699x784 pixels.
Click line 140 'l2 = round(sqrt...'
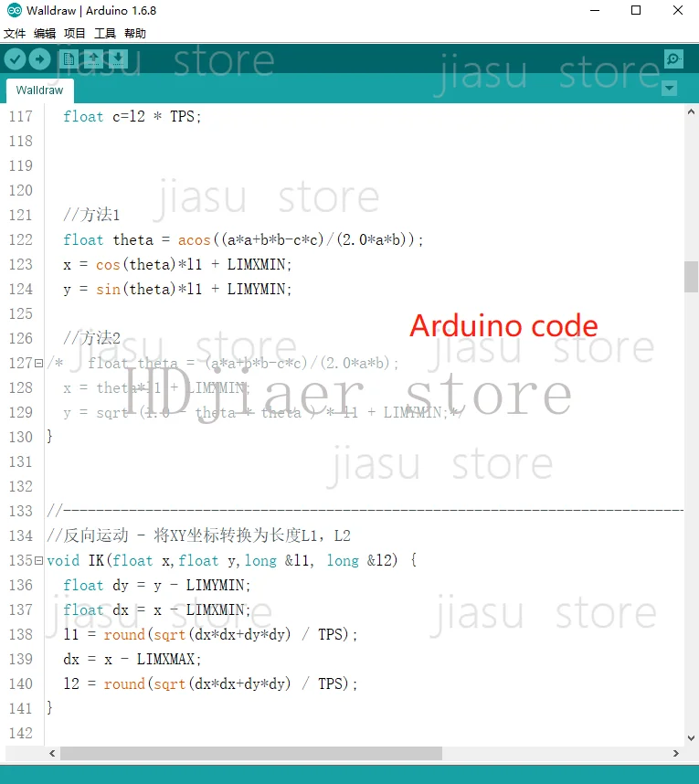210,684
